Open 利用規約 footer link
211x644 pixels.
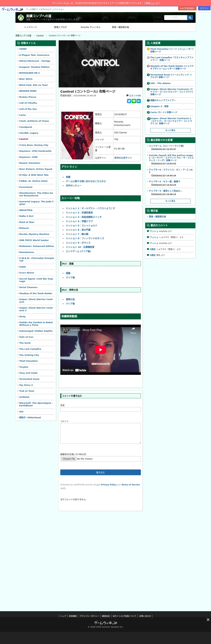[73, 616]
